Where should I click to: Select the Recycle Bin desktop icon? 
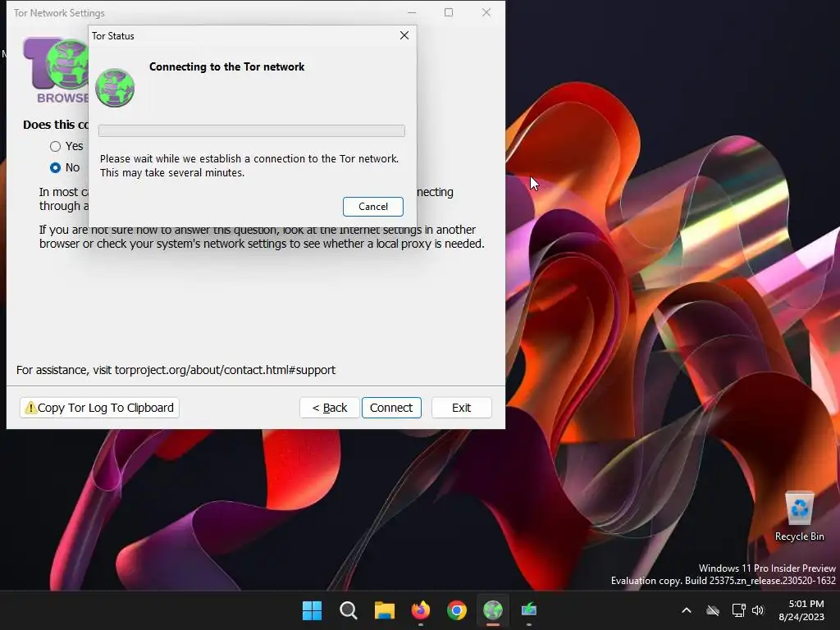tap(799, 517)
